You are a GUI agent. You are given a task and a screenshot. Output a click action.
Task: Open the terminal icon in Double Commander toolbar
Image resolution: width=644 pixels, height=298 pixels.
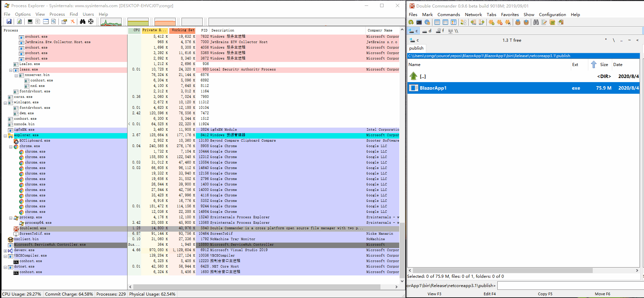(419, 22)
